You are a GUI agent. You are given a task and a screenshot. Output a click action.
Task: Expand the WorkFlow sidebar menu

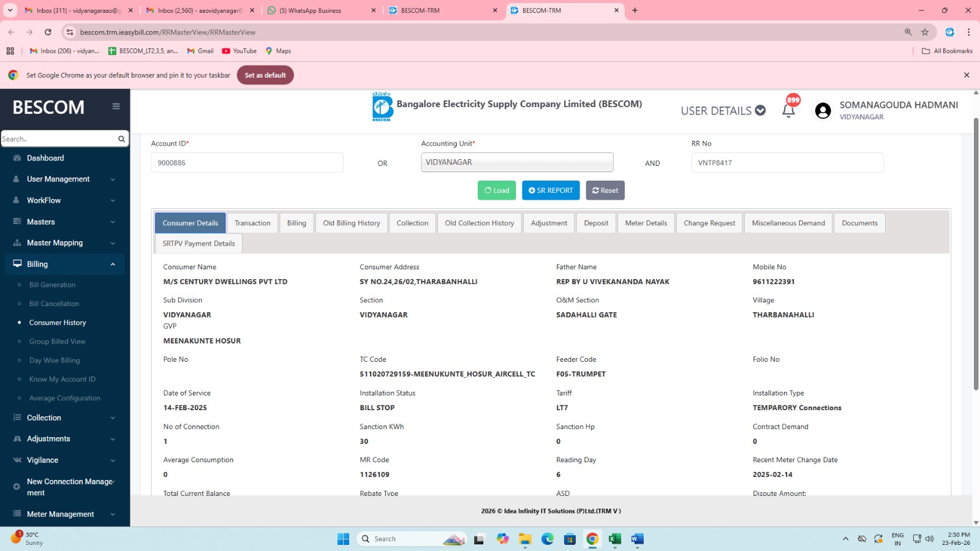point(64,200)
